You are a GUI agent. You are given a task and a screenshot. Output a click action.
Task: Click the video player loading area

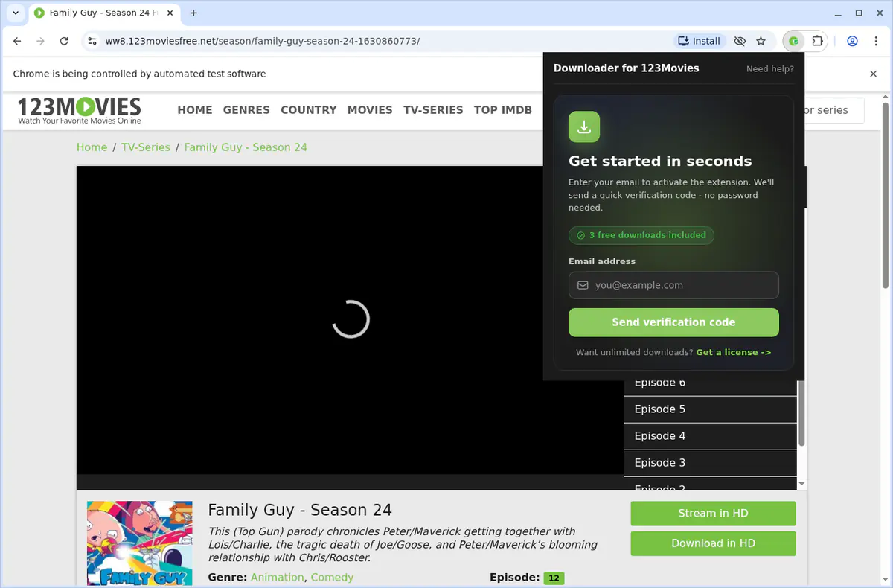350,319
